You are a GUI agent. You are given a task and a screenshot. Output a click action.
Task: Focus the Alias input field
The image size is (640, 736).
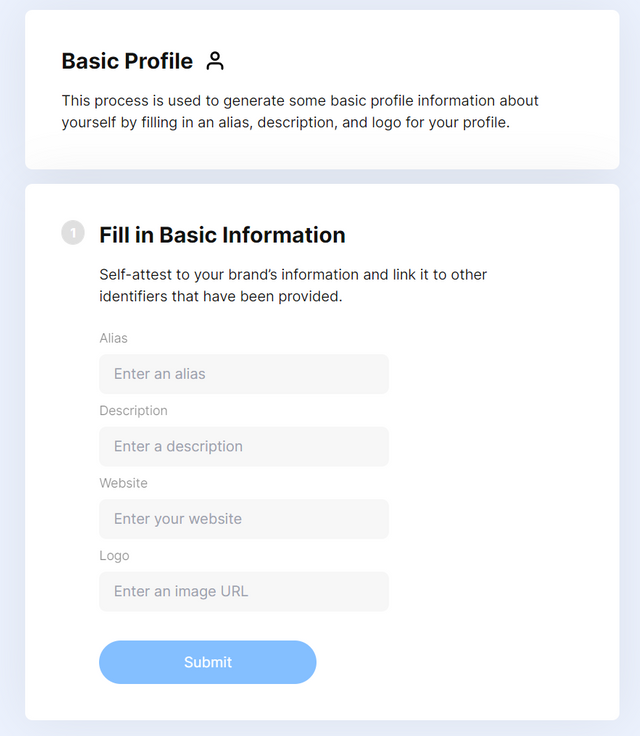pyautogui.click(x=244, y=374)
